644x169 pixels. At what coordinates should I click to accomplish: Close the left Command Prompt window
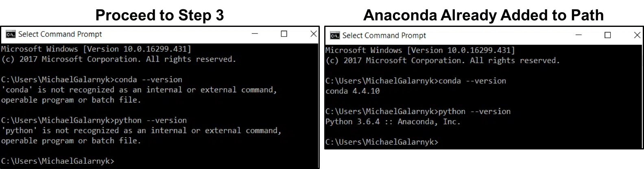coord(313,34)
